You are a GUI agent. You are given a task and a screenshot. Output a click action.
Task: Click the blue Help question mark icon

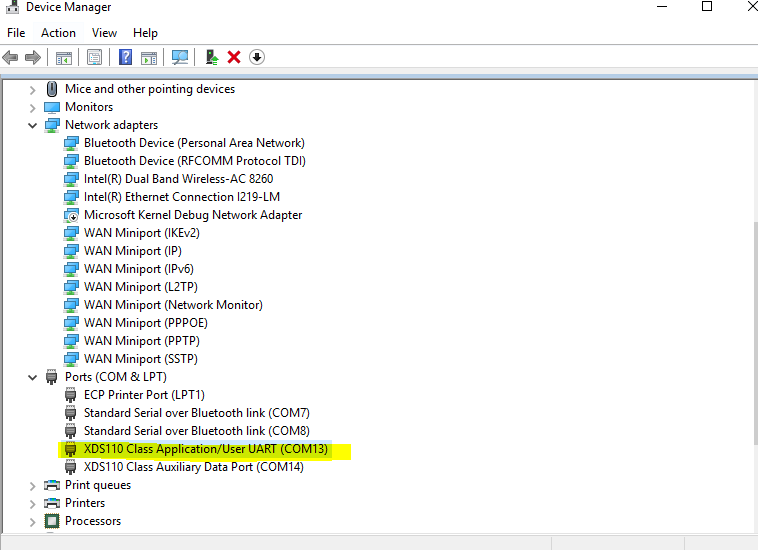tap(125, 57)
